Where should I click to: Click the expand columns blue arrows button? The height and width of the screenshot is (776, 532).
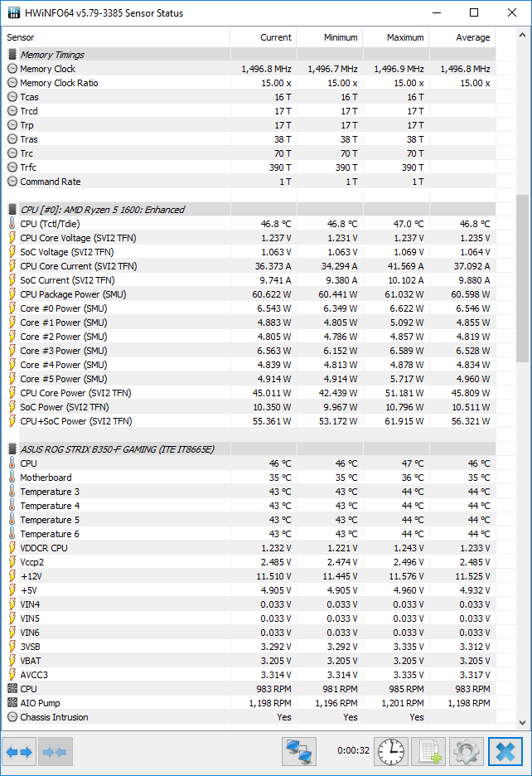click(x=19, y=752)
